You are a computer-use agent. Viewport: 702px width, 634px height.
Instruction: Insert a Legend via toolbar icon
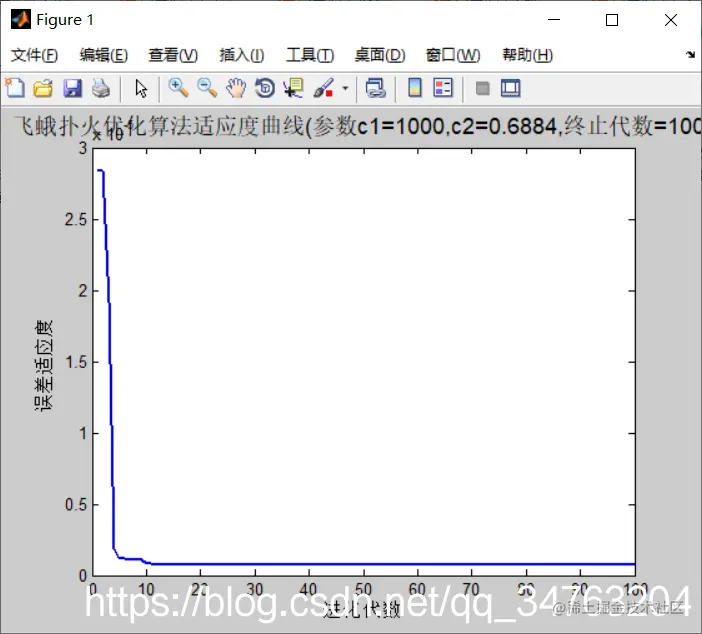click(x=443, y=88)
